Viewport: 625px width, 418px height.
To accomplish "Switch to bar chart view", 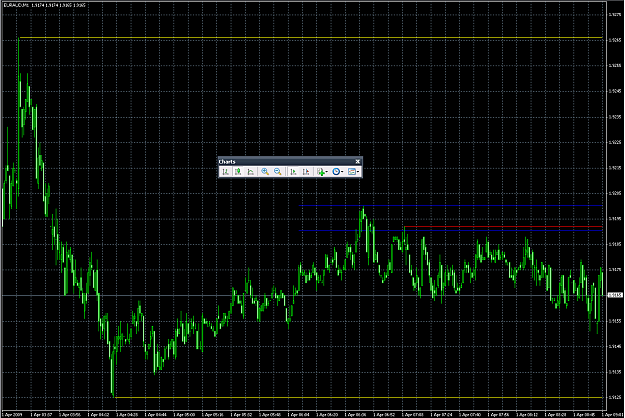I will pos(226,172).
